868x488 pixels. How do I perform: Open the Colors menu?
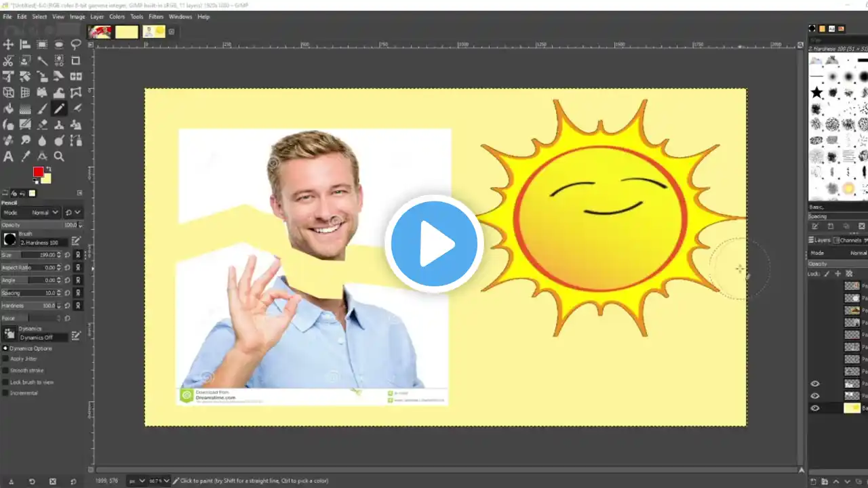(117, 16)
